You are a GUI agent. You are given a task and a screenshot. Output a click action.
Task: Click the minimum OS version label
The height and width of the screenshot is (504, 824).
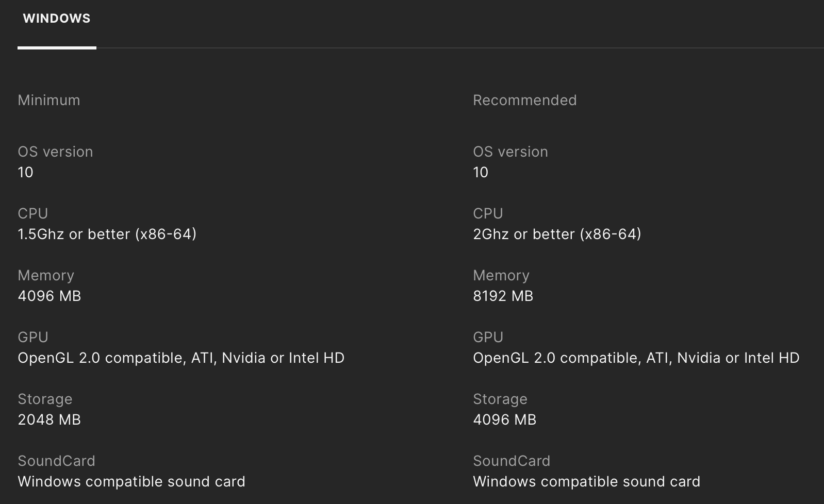click(55, 152)
